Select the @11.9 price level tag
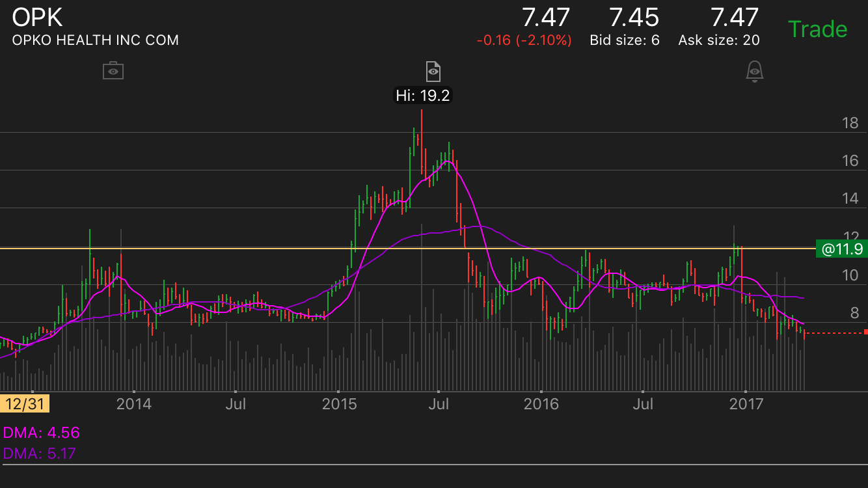This screenshot has height=488, width=868. 841,249
